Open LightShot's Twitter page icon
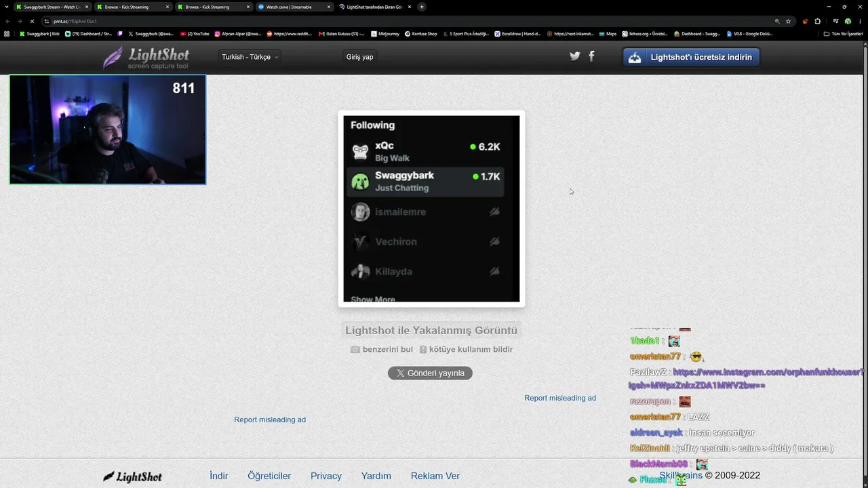Image resolution: width=868 pixels, height=488 pixels. tap(575, 56)
